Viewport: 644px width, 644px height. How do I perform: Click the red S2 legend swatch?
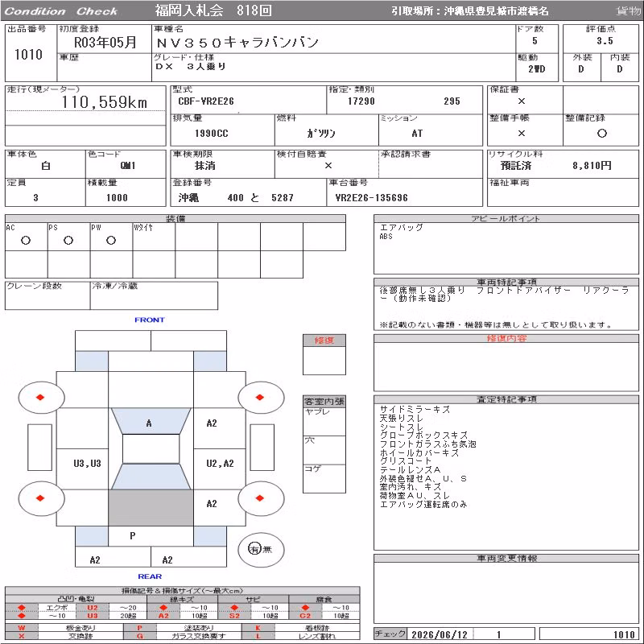234,615
